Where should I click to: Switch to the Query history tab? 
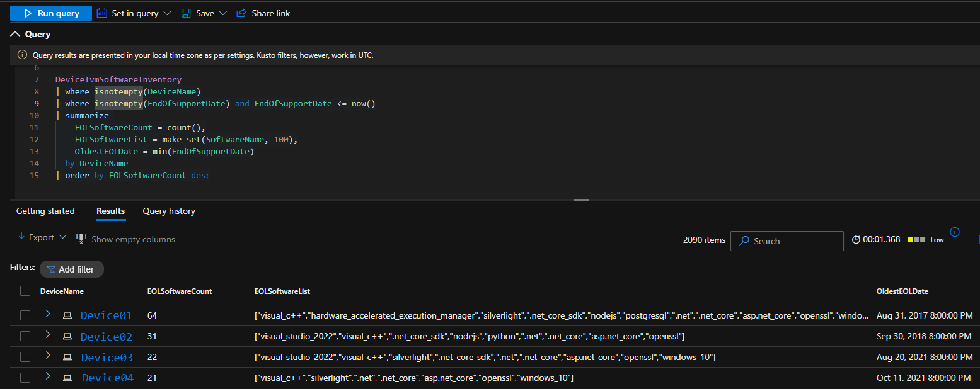click(x=169, y=211)
